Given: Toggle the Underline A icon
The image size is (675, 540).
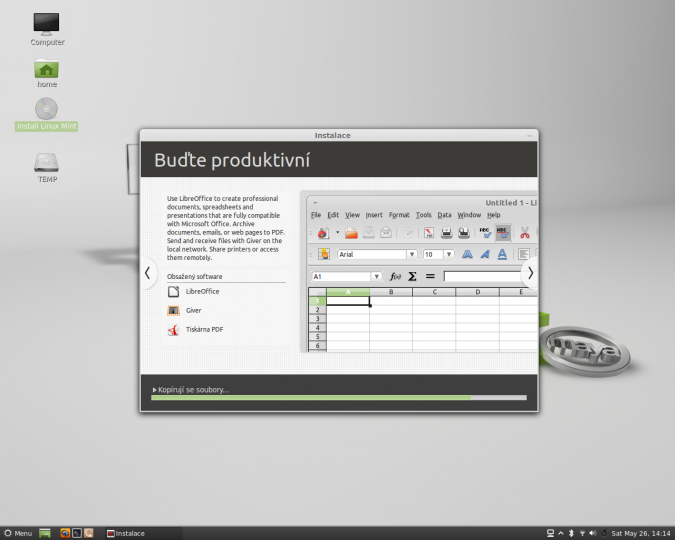Looking at the screenshot, I should (502, 254).
